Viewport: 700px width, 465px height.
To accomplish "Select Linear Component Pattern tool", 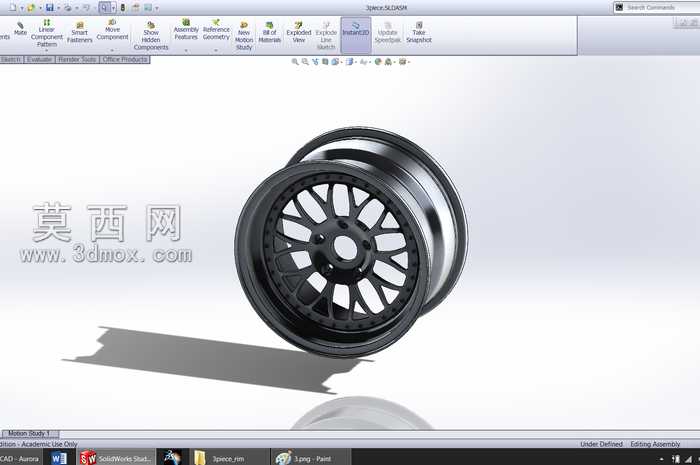I will tap(46, 33).
